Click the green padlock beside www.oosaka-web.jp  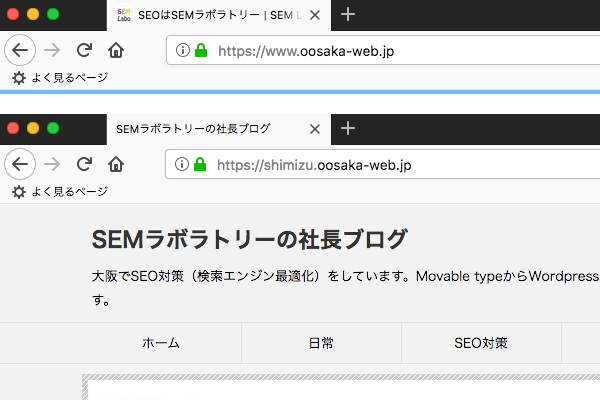point(201,50)
